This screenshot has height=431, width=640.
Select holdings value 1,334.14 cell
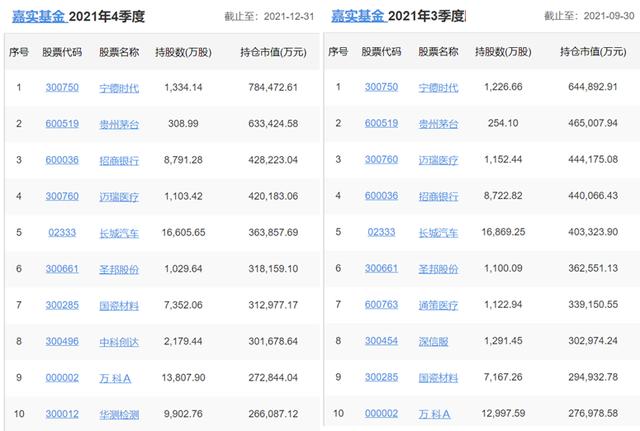(x=183, y=87)
